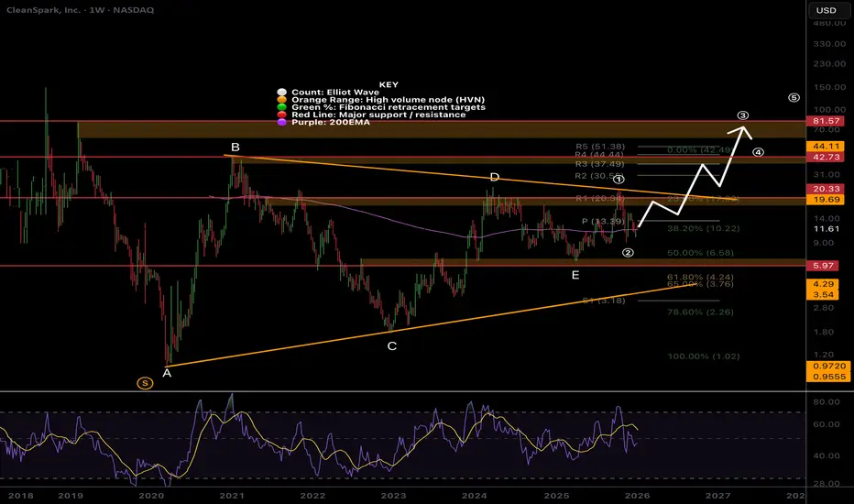Click the orange 19.69 price label
The height and width of the screenshot is (504, 854).
[827, 200]
